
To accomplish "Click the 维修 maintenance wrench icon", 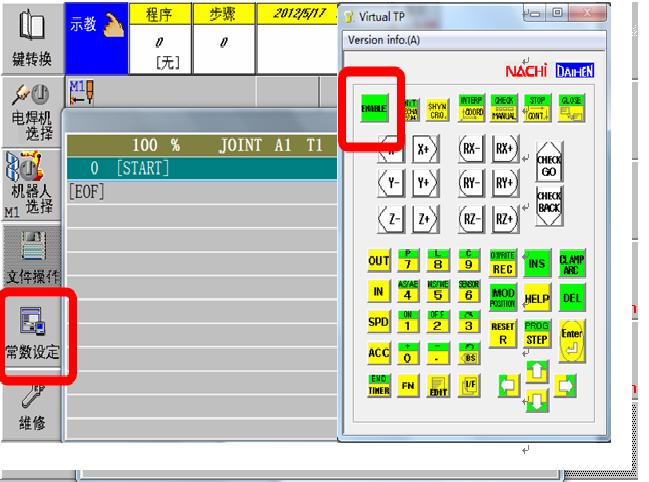I will coord(33,408).
